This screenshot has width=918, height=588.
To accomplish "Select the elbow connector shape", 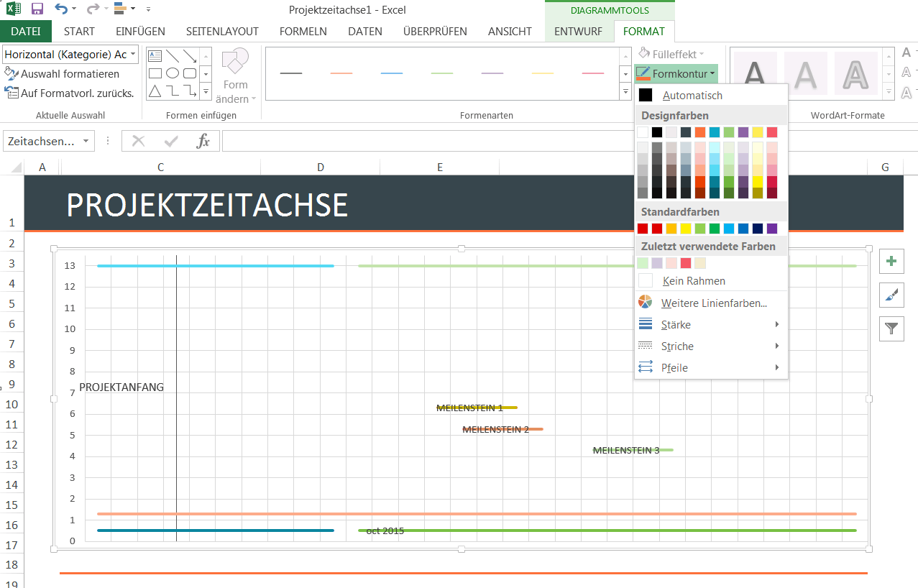I will tap(173, 91).
